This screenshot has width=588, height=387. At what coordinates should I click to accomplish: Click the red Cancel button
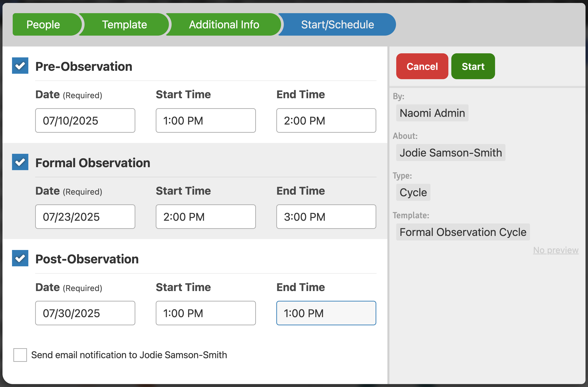pyautogui.click(x=422, y=66)
